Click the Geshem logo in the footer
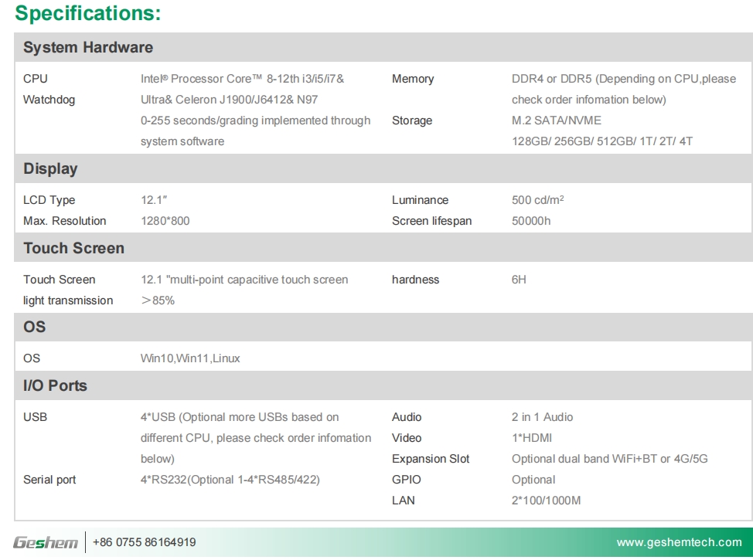The image size is (753, 560). [x=46, y=541]
